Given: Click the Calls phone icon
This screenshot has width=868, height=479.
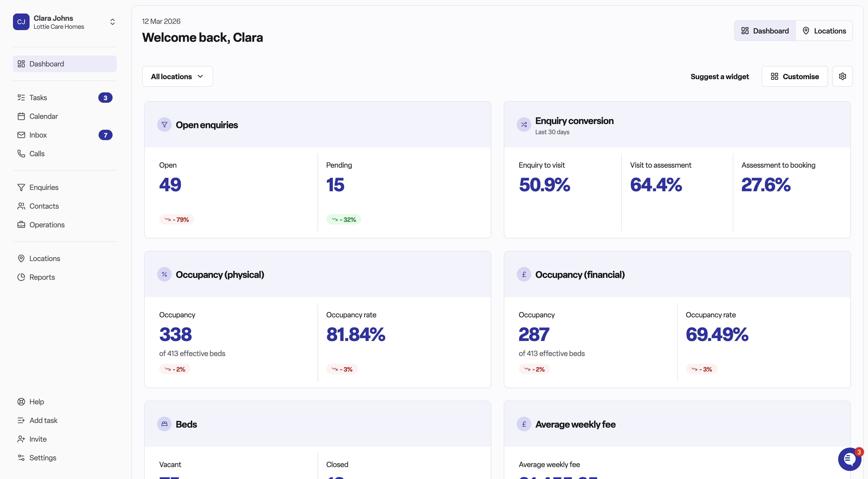Looking at the screenshot, I should coord(21,154).
